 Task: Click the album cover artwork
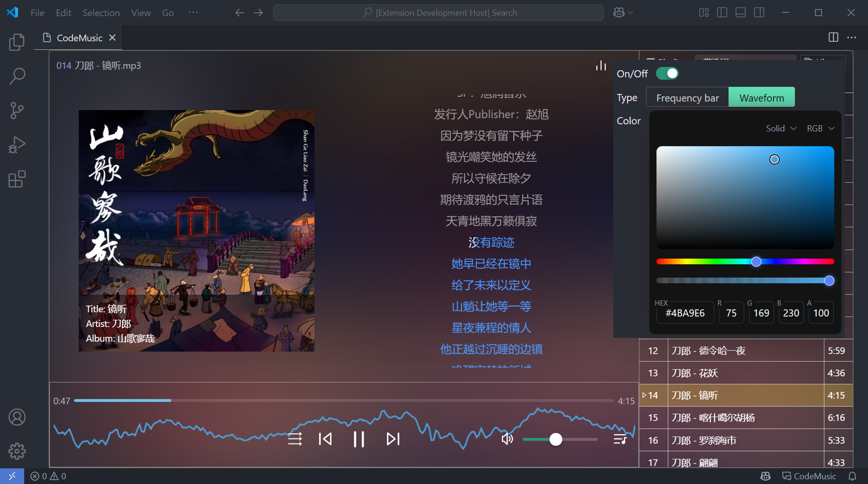[x=196, y=231]
